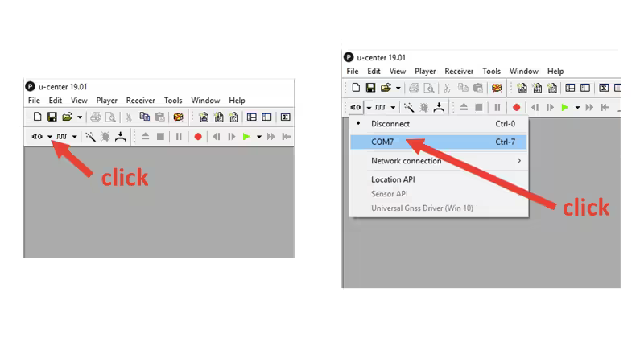Image resolution: width=644 pixels, height=338 pixels.
Task: Click step forward icon in left window
Action: click(232, 137)
